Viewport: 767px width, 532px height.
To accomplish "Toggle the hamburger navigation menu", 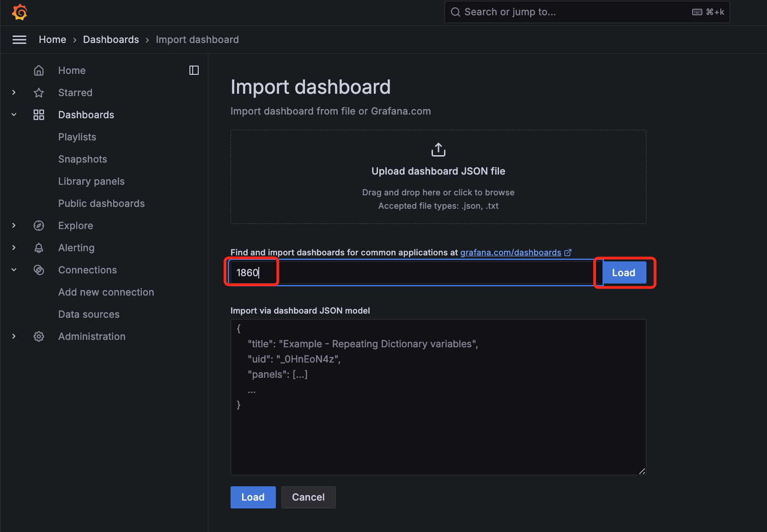I will (19, 40).
